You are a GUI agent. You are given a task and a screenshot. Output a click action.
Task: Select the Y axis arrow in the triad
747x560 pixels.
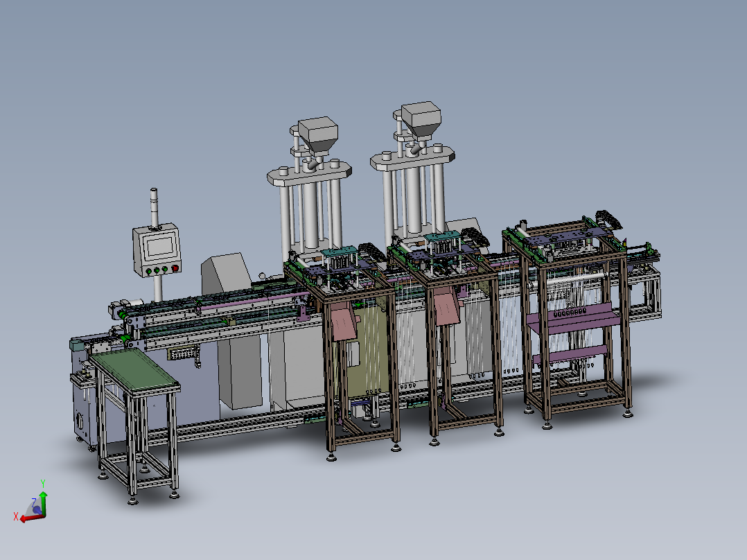[44, 495]
